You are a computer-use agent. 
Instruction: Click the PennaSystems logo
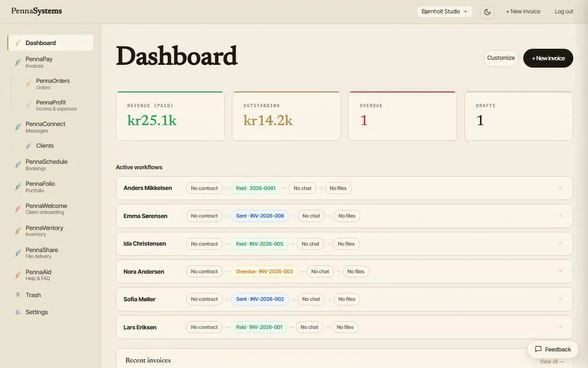(36, 11)
